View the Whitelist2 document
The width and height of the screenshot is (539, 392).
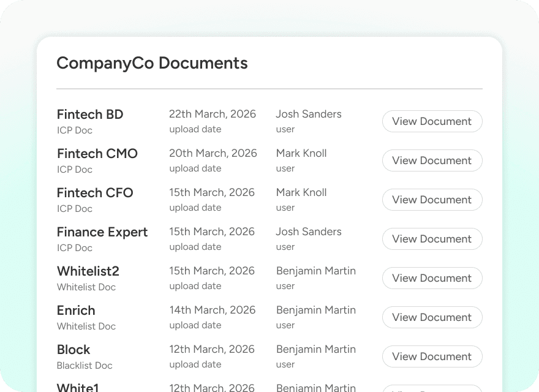432,278
